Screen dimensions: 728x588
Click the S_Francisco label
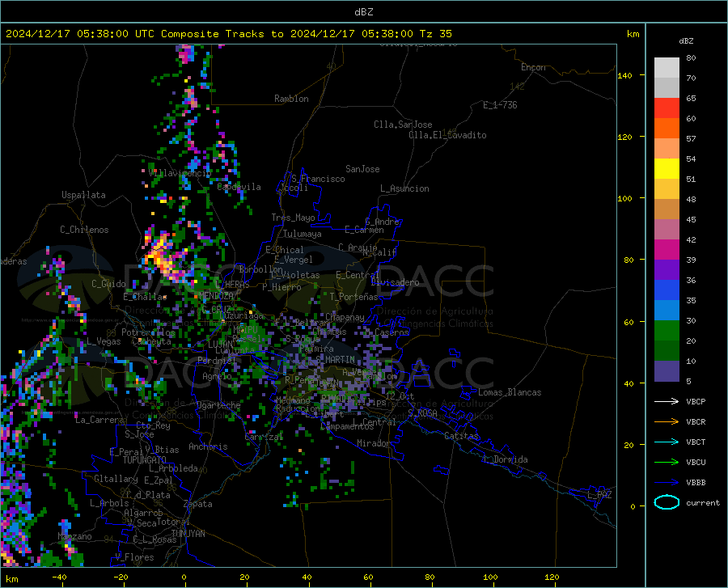(x=318, y=179)
